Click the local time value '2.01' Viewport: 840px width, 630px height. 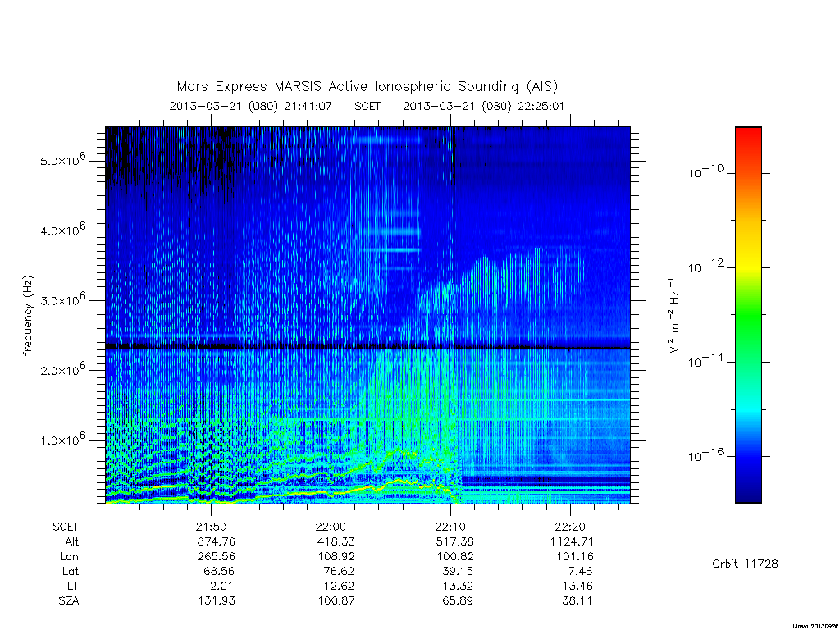[221, 586]
